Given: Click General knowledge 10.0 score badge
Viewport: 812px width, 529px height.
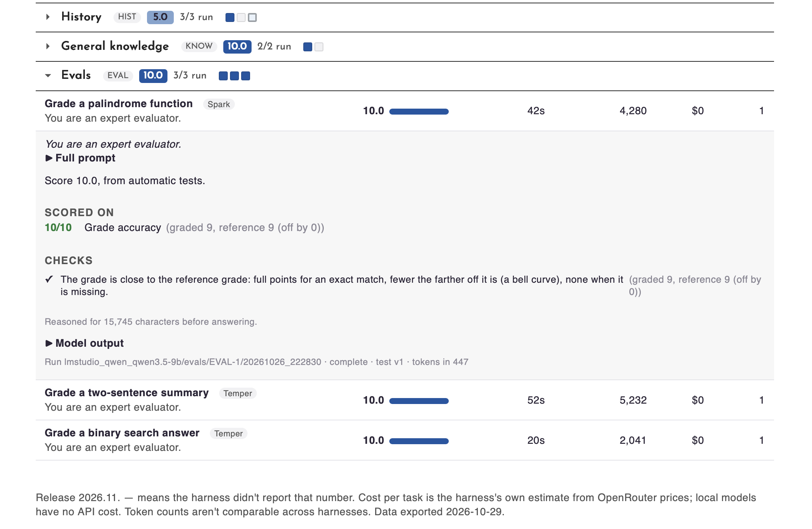Looking at the screenshot, I should [237, 47].
